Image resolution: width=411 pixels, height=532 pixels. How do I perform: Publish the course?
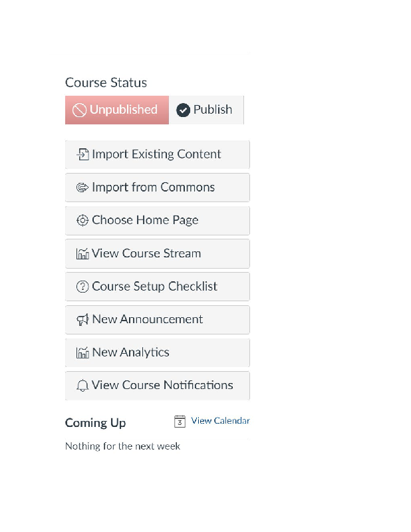coord(206,110)
